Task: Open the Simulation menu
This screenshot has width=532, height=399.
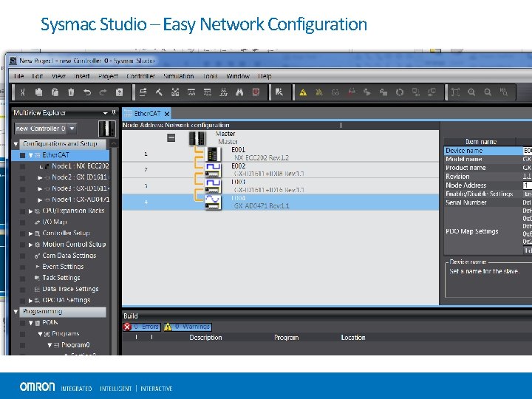Action: tap(179, 76)
